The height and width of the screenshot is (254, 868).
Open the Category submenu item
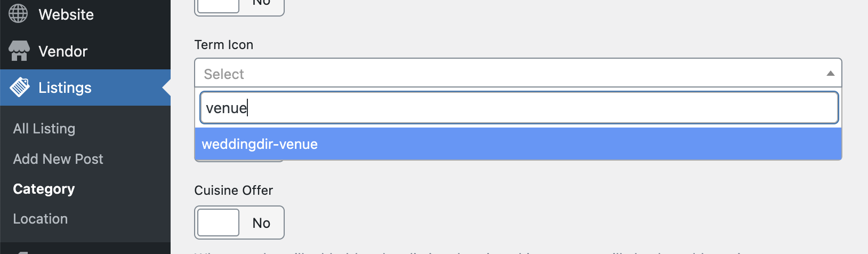(44, 189)
